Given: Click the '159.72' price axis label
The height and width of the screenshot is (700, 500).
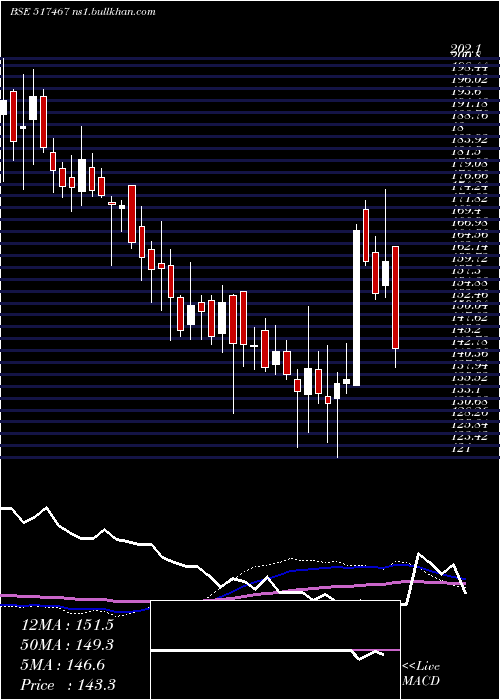Looking at the screenshot, I should [468, 259].
